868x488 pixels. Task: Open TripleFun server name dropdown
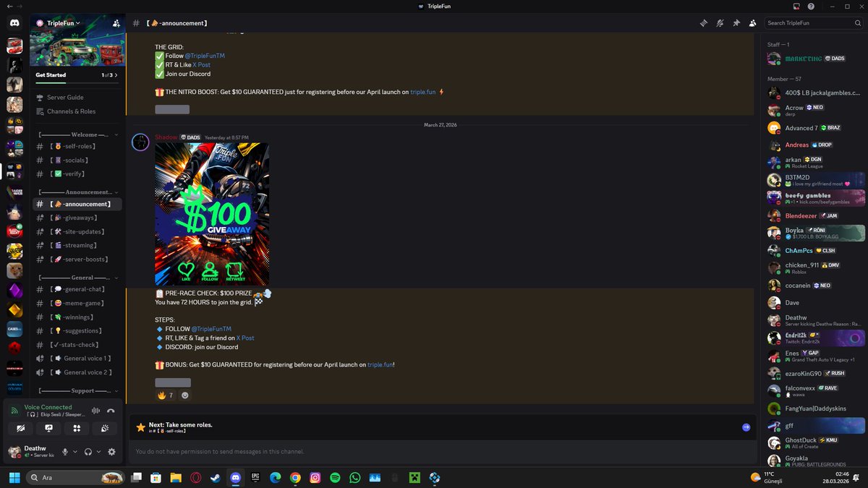(63, 23)
